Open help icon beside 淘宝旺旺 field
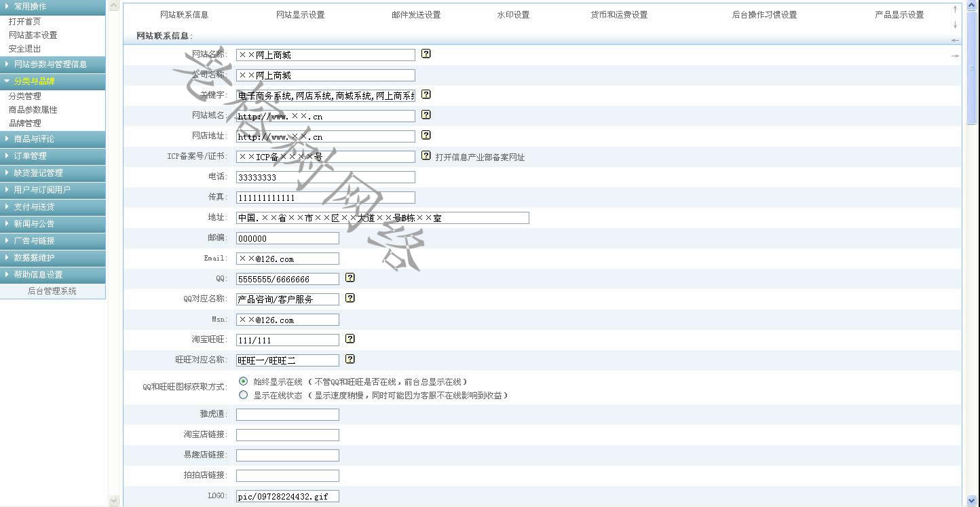 [350, 339]
